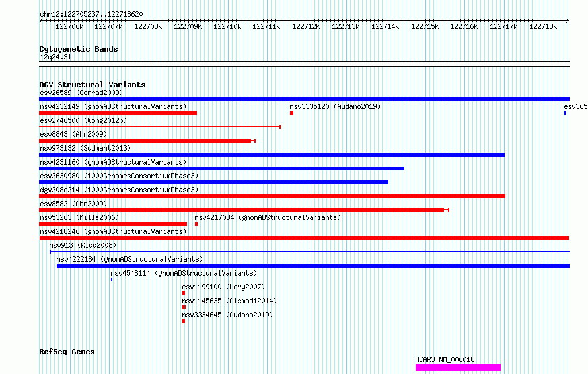Click the magenta HCAR3 gene bar
The image size is (588, 374).
coord(459,367)
